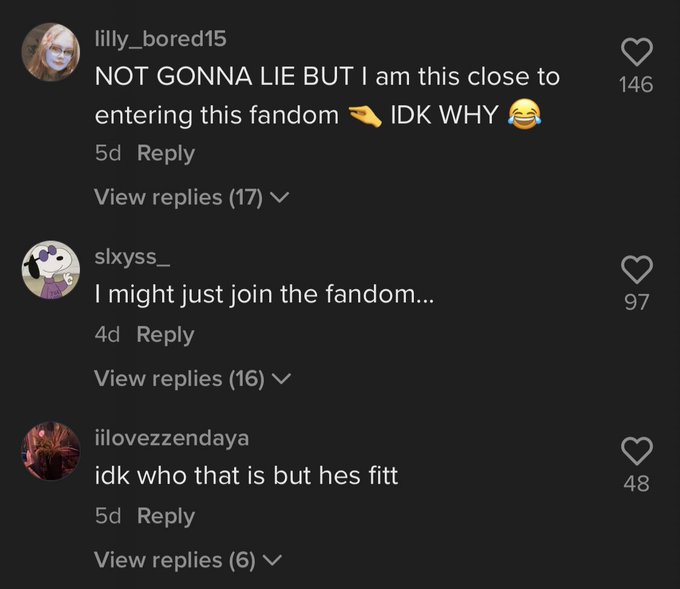
Task: Open slxyss_ Snoopy avatar
Action: pyautogui.click(x=51, y=269)
